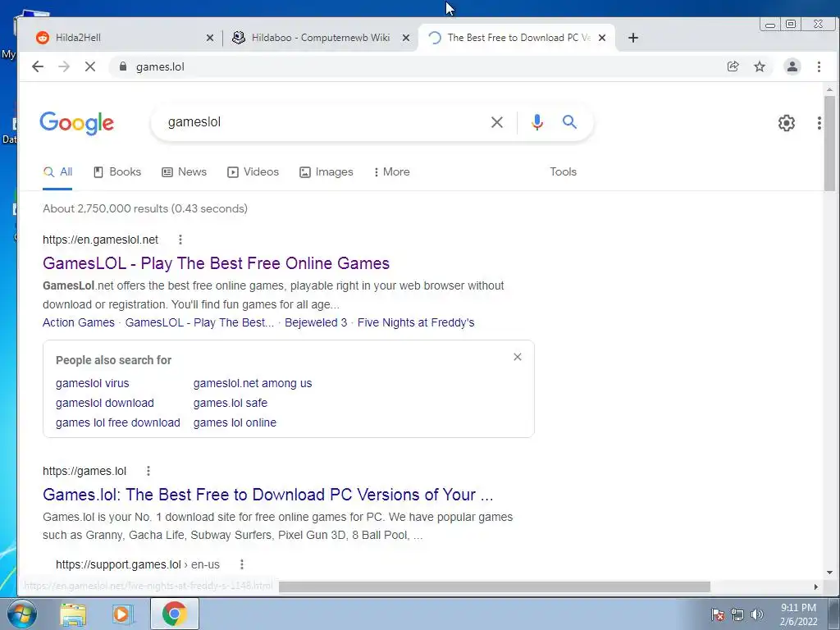Click horizontal scrollbar right arrow
Image resolution: width=840 pixels, height=630 pixels.
(816, 587)
